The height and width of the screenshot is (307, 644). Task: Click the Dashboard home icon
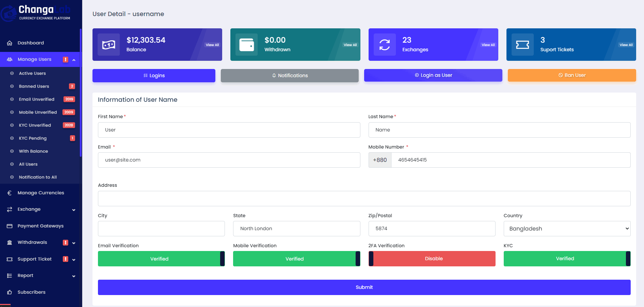pos(10,43)
